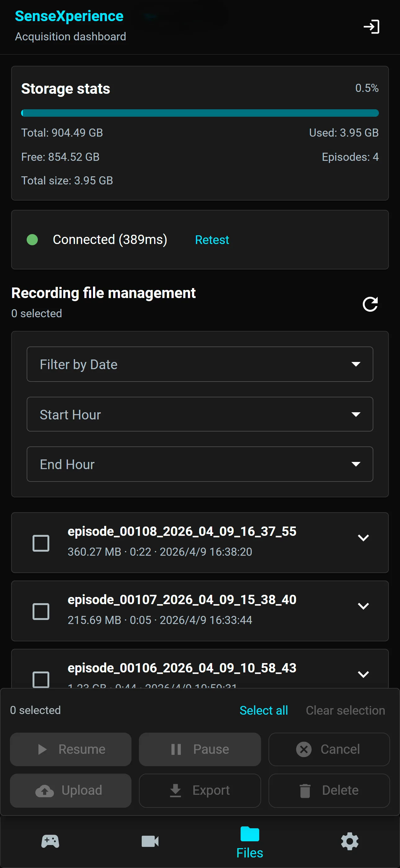Click the storage usage progress bar

(x=200, y=113)
